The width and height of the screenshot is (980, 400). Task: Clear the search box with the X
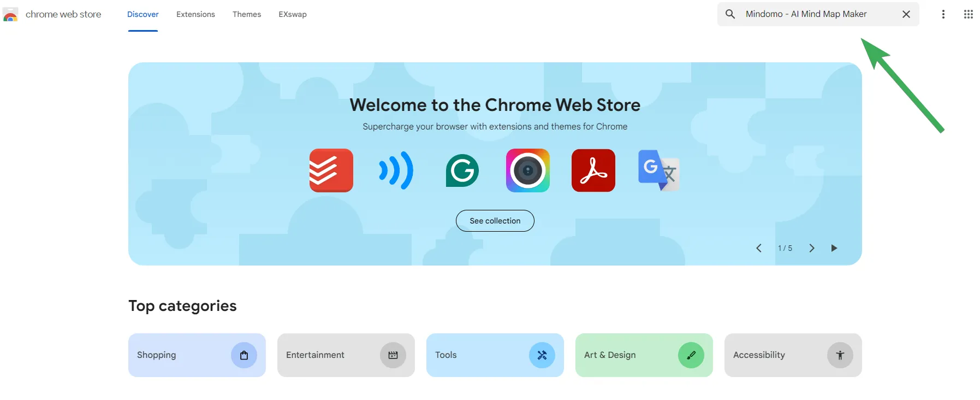906,14
